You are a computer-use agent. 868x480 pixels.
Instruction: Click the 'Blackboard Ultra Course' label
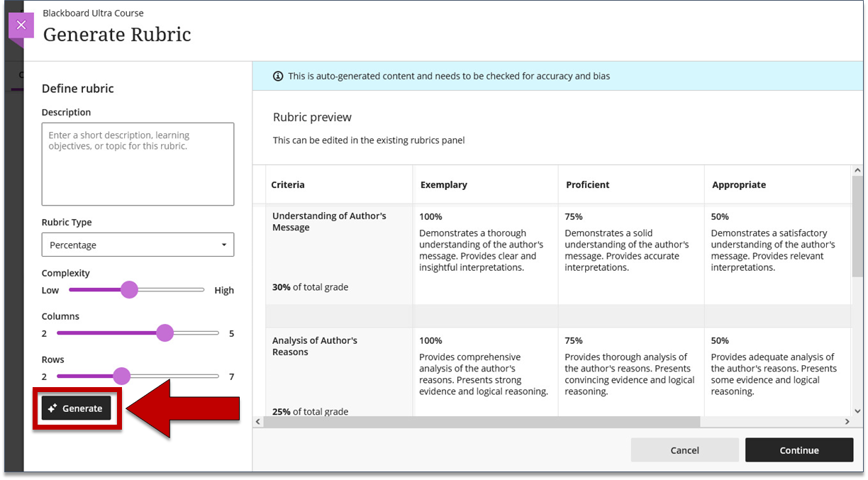tap(93, 13)
